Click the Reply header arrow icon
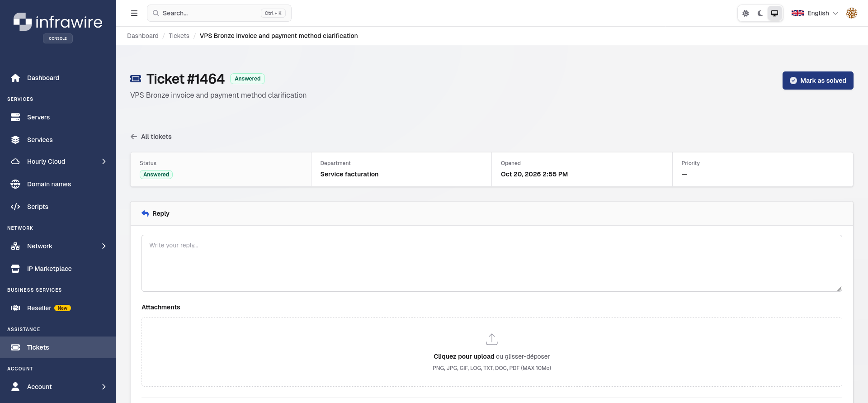This screenshot has width=868, height=403. point(145,213)
